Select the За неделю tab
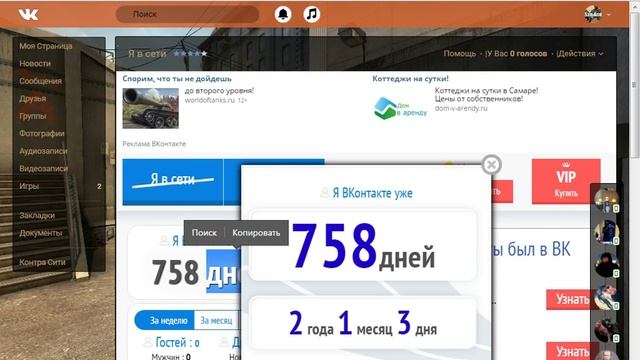This screenshot has width=640, height=360. 164,320
